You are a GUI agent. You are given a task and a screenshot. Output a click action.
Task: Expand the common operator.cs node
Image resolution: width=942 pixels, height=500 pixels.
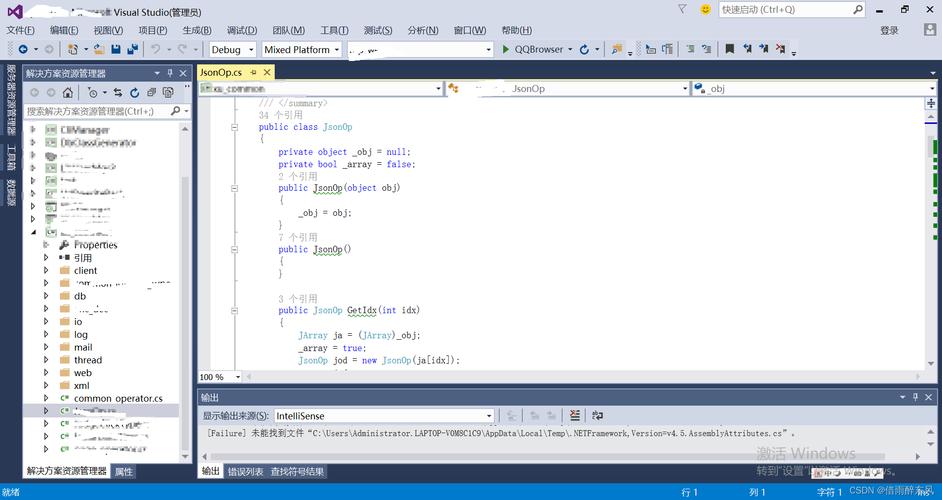tap(46, 398)
